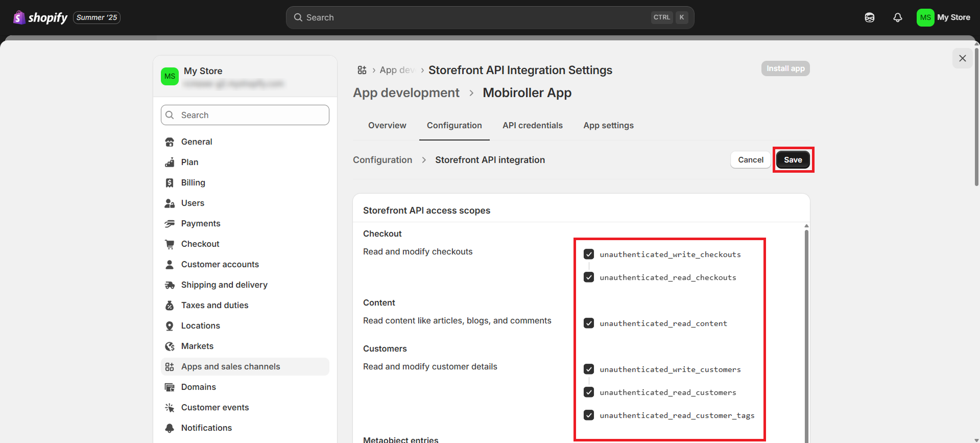Click the Customer accounts person icon
980x443 pixels.
(170, 265)
